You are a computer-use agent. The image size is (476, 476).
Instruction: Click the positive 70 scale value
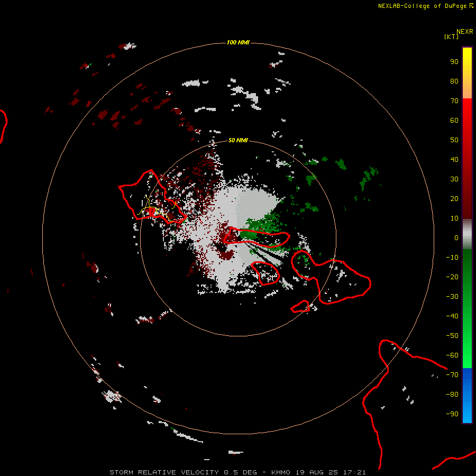click(454, 101)
